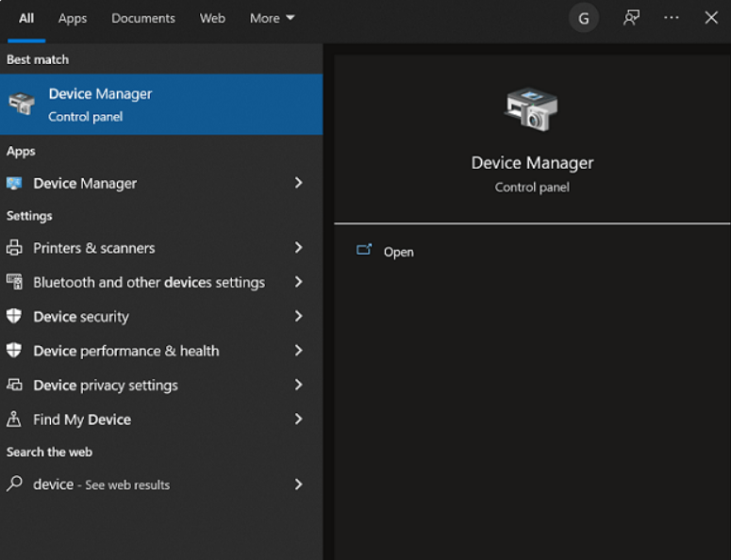Expand arrow for Device Manager under Apps
Screen dimensions: 731x560
pos(298,183)
